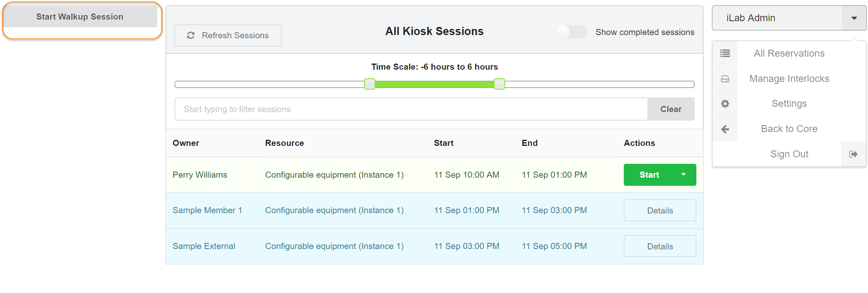The width and height of the screenshot is (868, 293).
Task: Toggle Show completed sessions switch
Action: click(571, 32)
